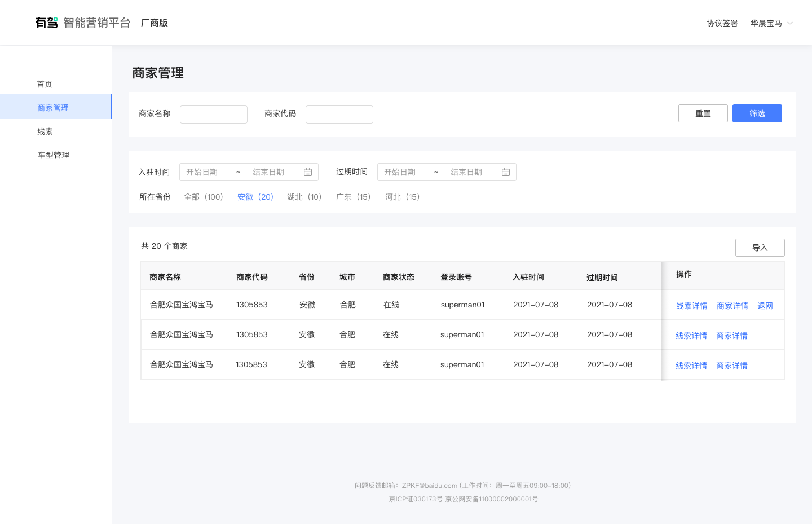812x524 pixels.
Task: Open 线索详情 for first merchant row
Action: 691,306
